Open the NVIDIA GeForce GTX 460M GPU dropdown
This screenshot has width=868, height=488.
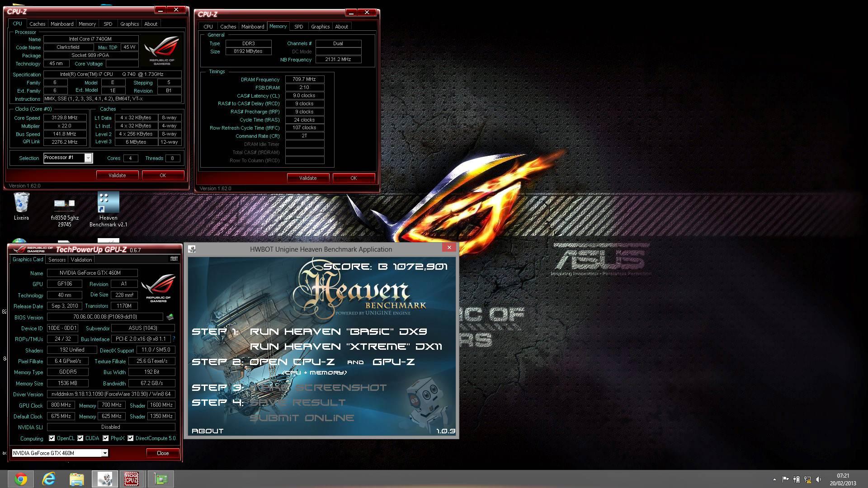pos(60,453)
